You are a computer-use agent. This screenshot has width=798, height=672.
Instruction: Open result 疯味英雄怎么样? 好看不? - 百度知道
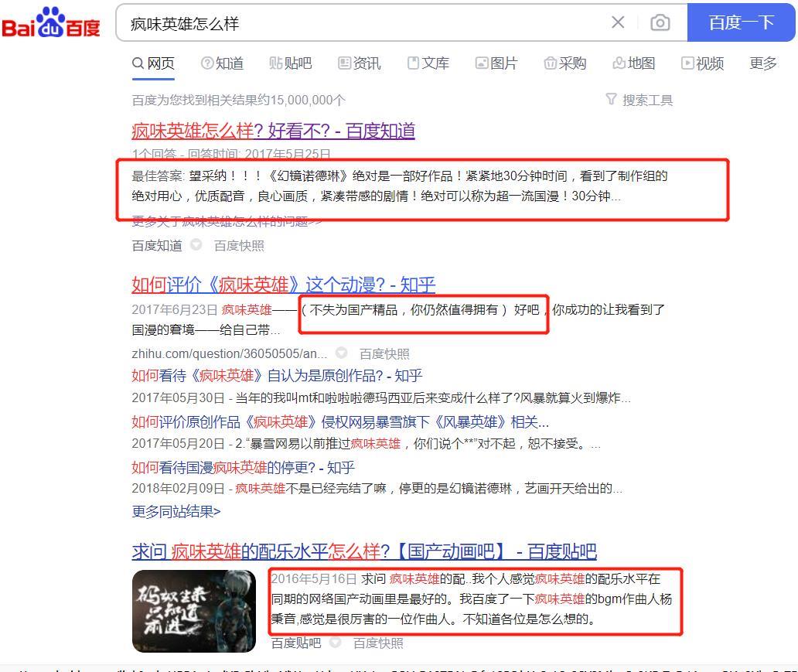(273, 131)
